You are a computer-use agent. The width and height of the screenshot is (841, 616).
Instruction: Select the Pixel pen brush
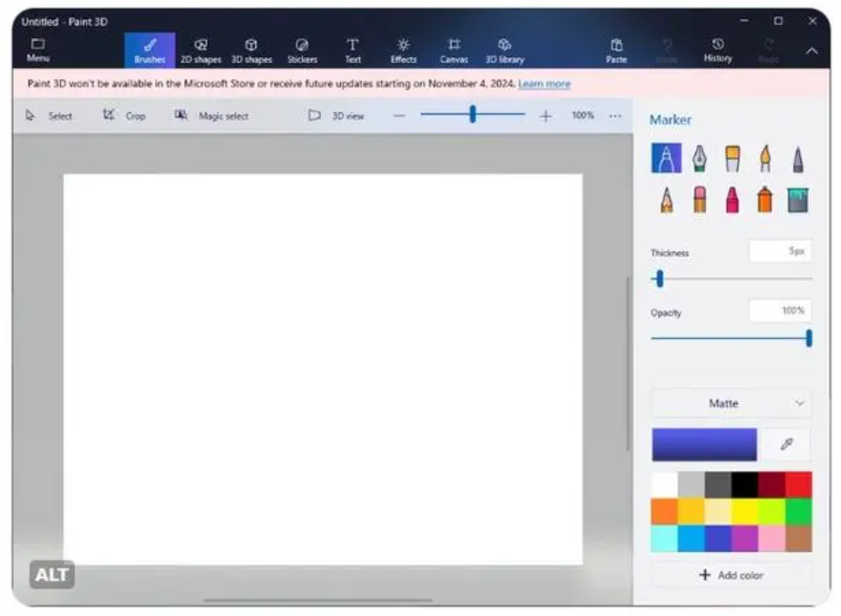798,159
